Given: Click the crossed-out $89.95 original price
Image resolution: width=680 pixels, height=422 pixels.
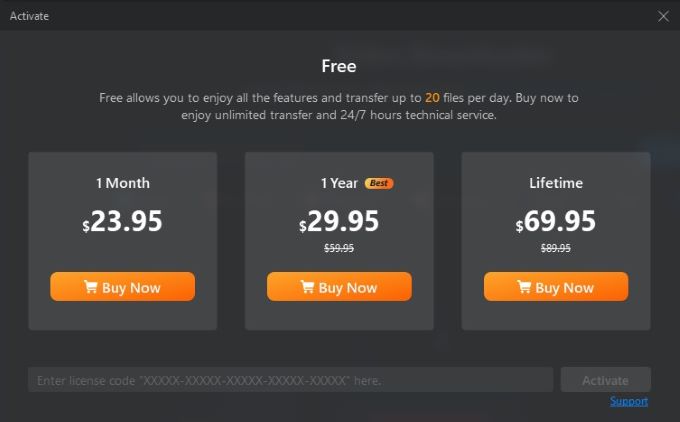Looking at the screenshot, I should tap(556, 248).
